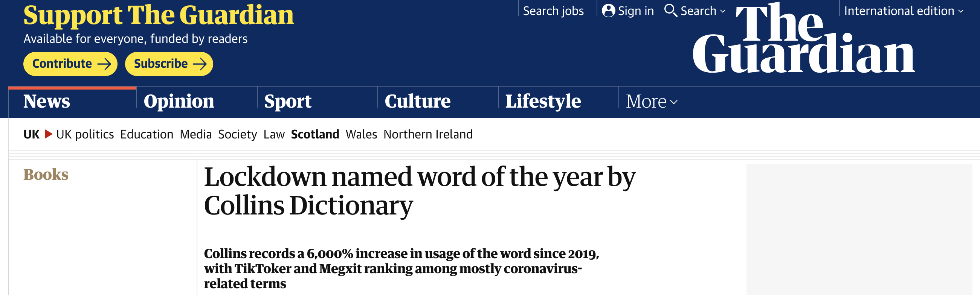Open the Culture section tab

tap(417, 102)
